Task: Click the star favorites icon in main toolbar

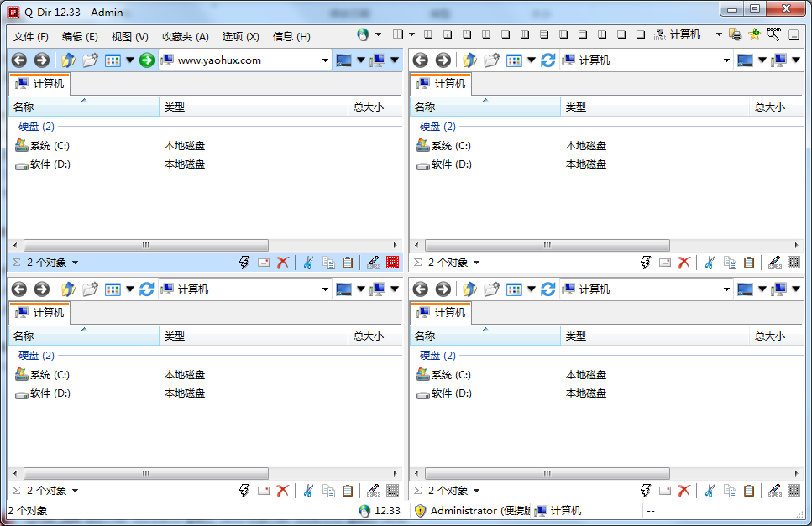Action: tap(754, 35)
